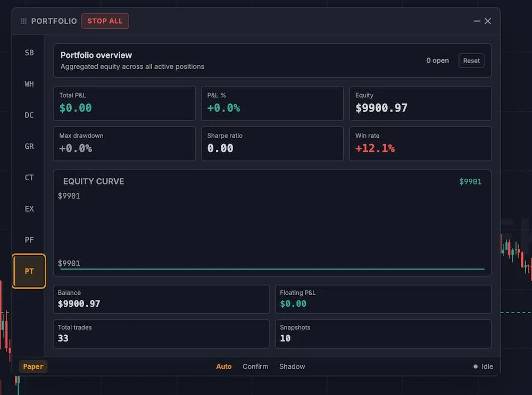The image size is (532, 395).
Task: Click the Max drawdown +0.0% value
Action: [76, 148]
